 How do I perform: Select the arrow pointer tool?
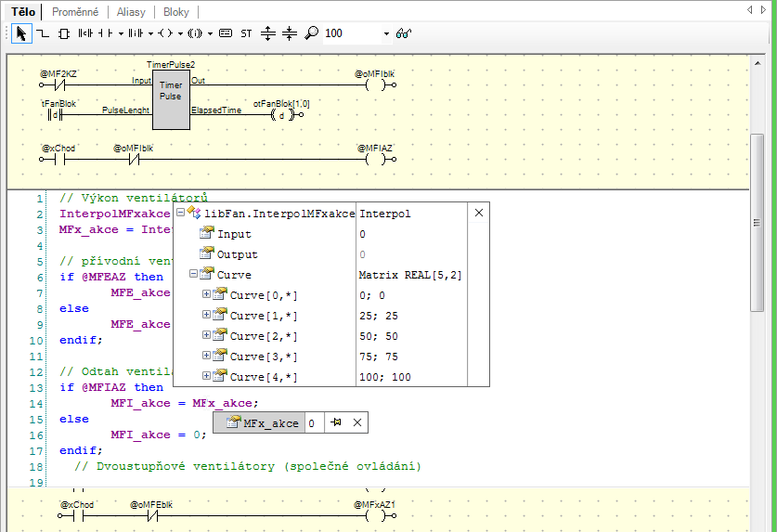point(22,33)
